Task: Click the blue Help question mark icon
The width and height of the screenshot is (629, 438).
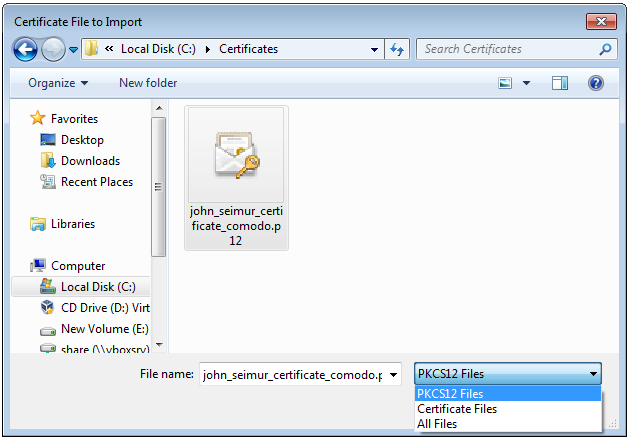Action: pos(596,83)
